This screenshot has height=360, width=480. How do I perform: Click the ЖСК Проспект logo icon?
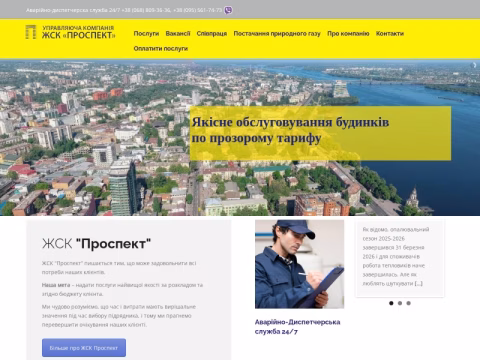coord(31,32)
